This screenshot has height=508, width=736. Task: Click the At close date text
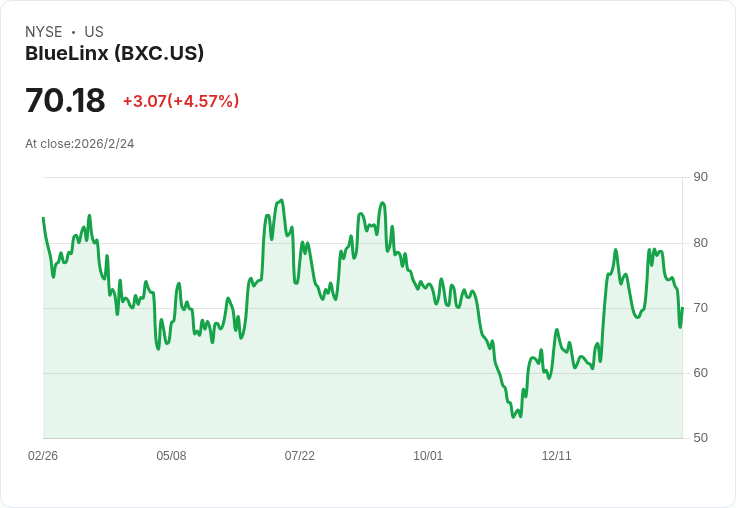(x=80, y=143)
